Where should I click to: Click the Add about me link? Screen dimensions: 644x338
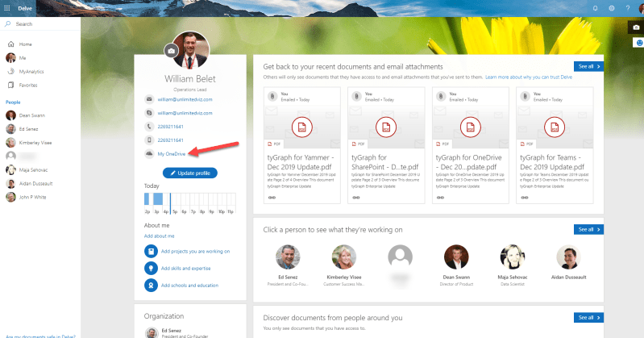[159, 236]
